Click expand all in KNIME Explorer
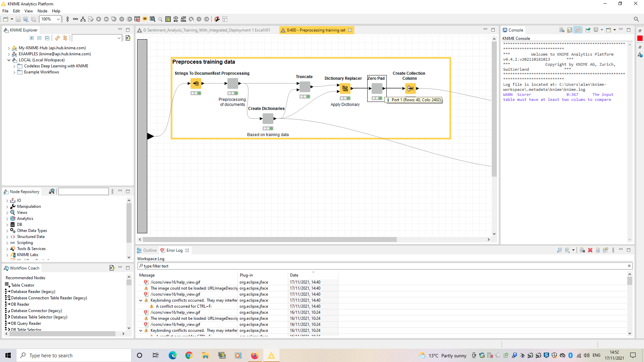 32,38
